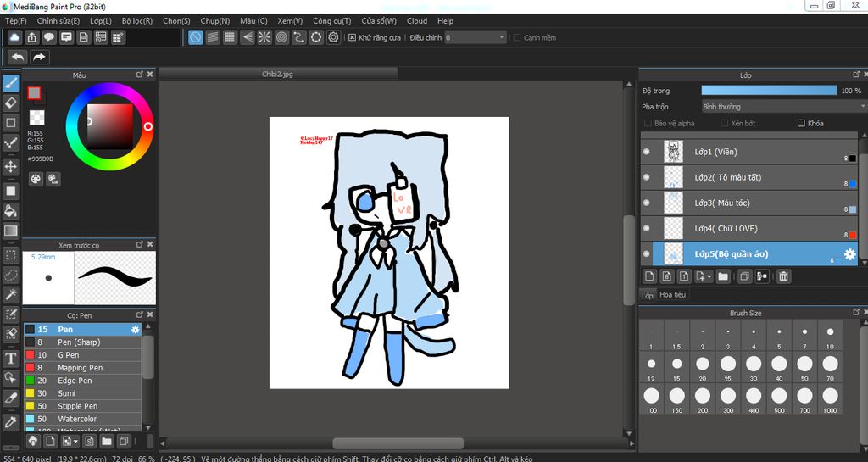Viewport: 868px width, 462px height.
Task: Open the color palette icon under color wheel
Action: tap(36, 179)
